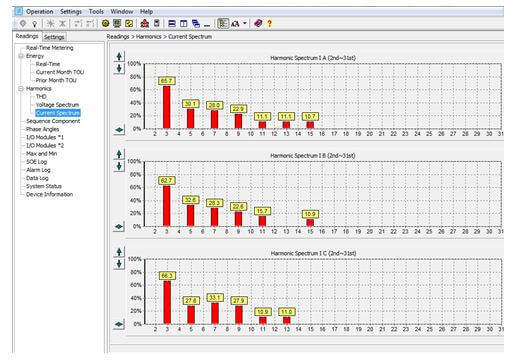The image size is (518, 364).
Task: Open Sequence Component readings
Action: pyautogui.click(x=53, y=121)
